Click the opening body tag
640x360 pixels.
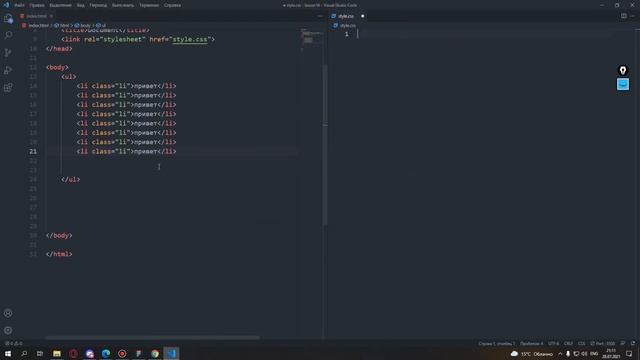(x=57, y=67)
